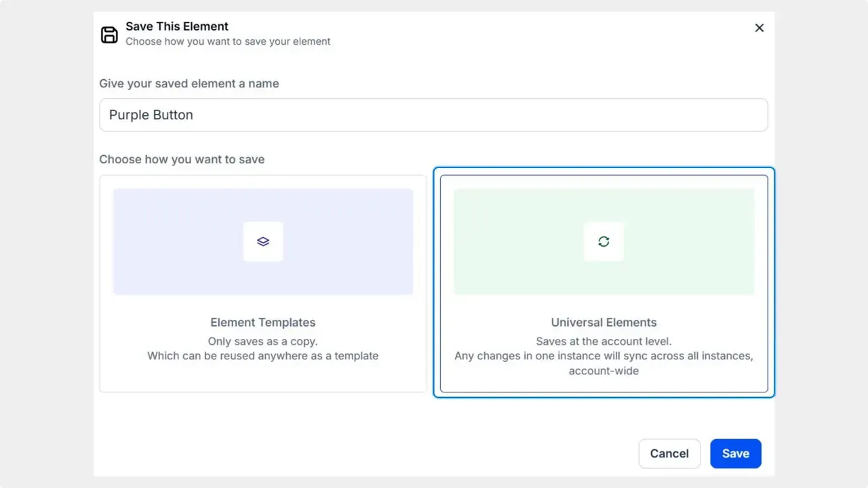
Task: Click the circular refresh icon inside green preview
Action: pyautogui.click(x=604, y=241)
